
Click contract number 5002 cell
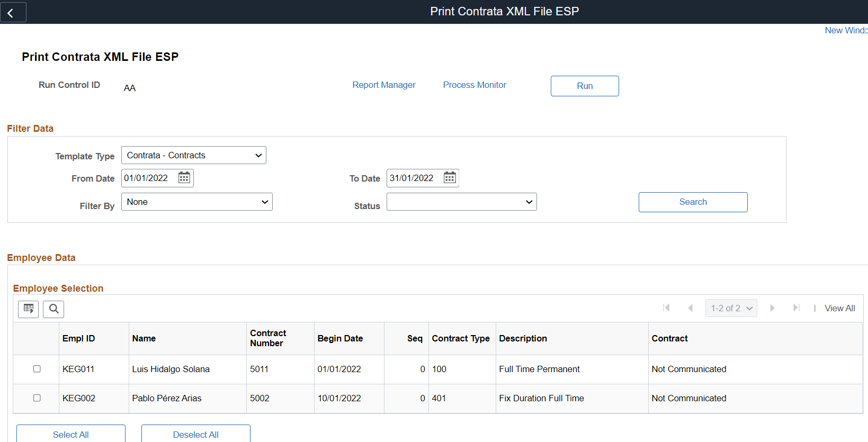click(x=260, y=398)
